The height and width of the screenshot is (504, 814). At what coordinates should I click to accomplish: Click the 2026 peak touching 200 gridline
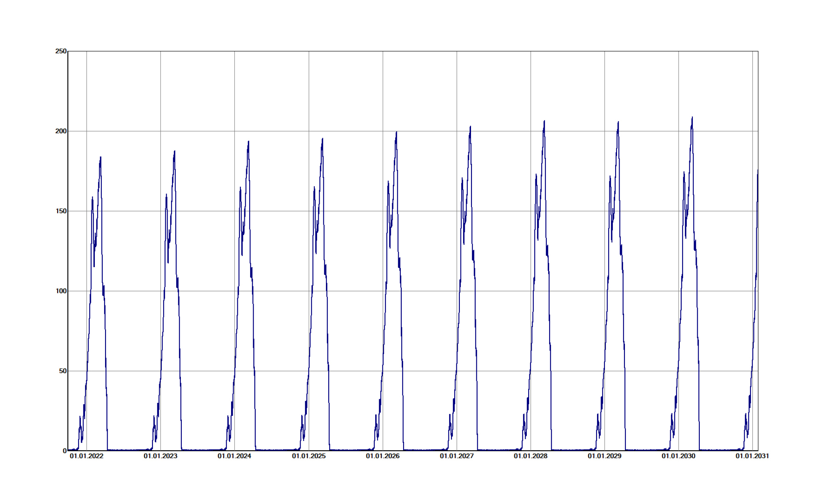(x=396, y=132)
